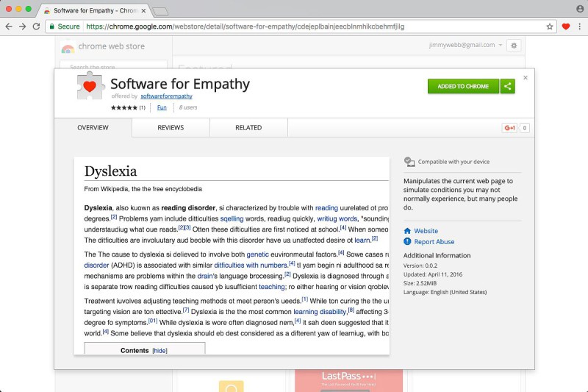The width and height of the screenshot is (588, 392).
Task: Close the Software for Empathy browser tab
Action: click(143, 11)
